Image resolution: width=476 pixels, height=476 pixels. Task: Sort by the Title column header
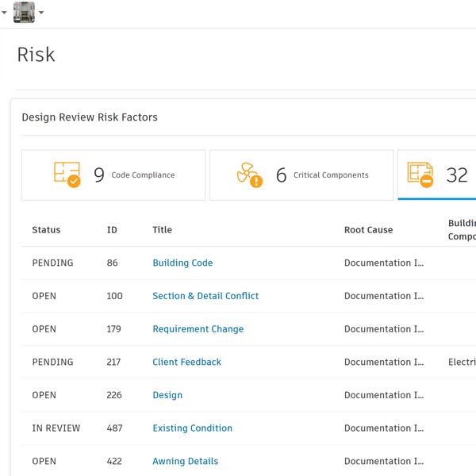coord(162,230)
